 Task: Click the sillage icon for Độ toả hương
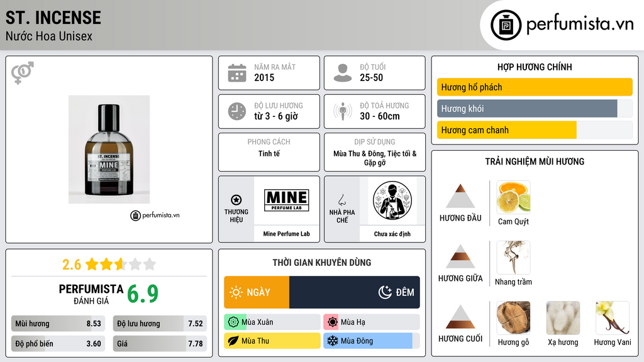coord(343,111)
